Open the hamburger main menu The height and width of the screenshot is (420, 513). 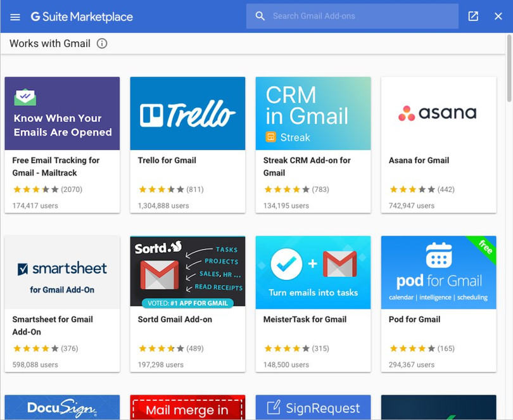(15, 16)
